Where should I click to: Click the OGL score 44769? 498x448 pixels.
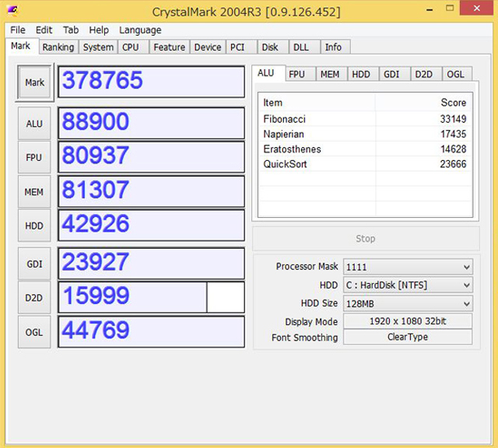pos(151,332)
